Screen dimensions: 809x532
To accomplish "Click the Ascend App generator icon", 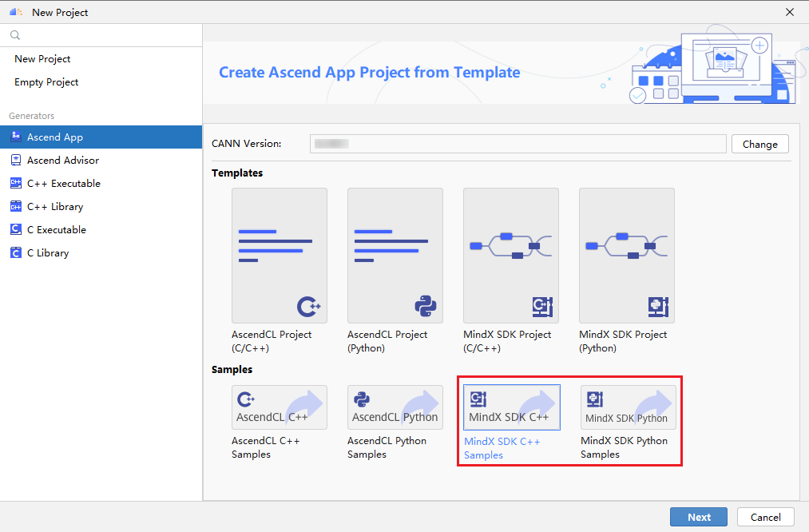I will 16,137.
